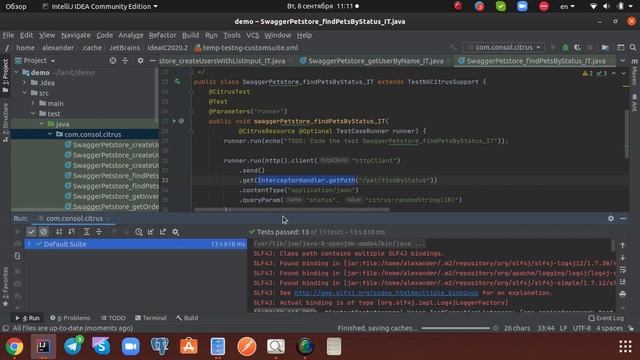The width and height of the screenshot is (640, 360).
Task: Open the TODO tool tab
Action: pos(113,318)
